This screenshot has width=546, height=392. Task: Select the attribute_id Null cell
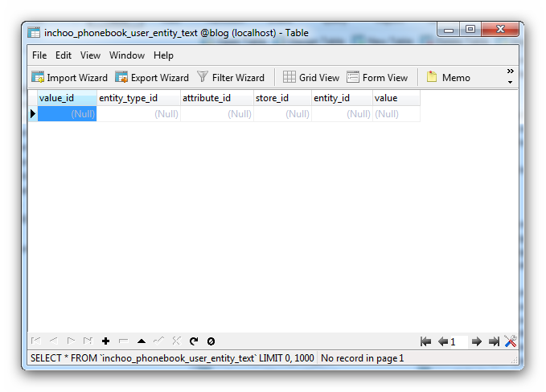click(x=217, y=114)
